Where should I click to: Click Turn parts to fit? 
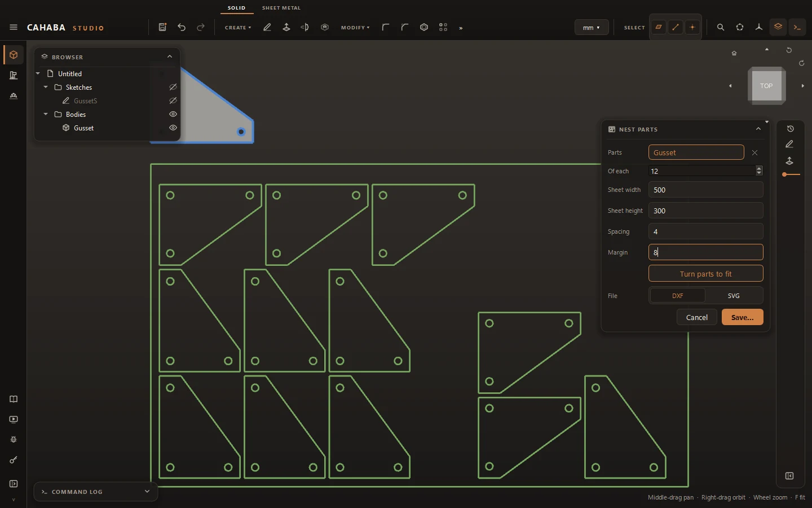[705, 274]
